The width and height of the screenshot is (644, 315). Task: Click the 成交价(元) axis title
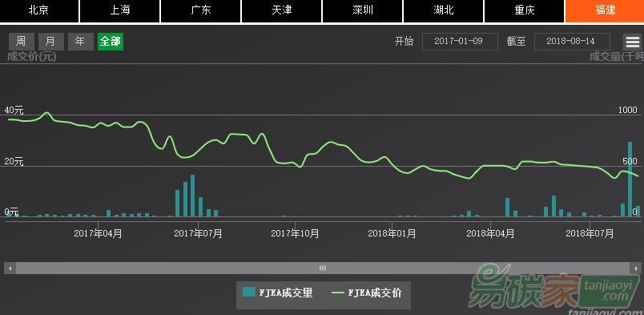(x=31, y=57)
